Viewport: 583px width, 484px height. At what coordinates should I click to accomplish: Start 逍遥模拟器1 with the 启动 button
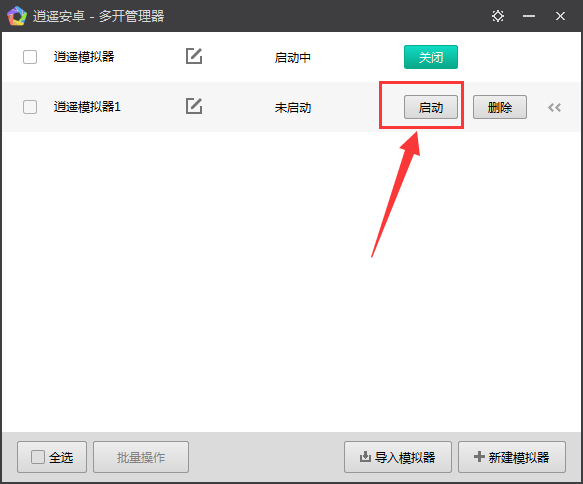point(431,107)
